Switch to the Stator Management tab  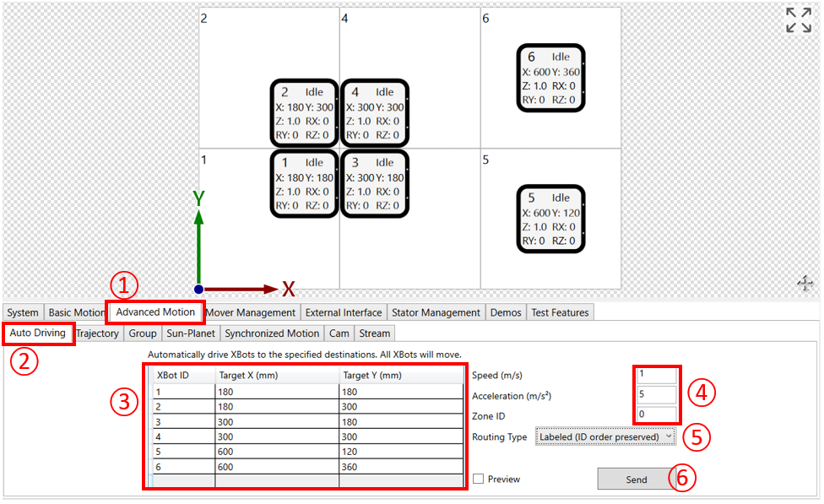(436, 312)
